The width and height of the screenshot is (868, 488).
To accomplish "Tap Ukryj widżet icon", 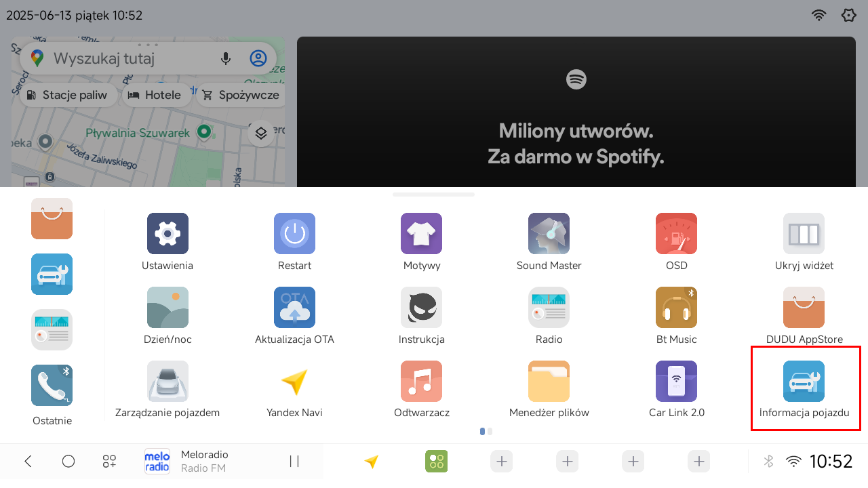I will [804, 234].
